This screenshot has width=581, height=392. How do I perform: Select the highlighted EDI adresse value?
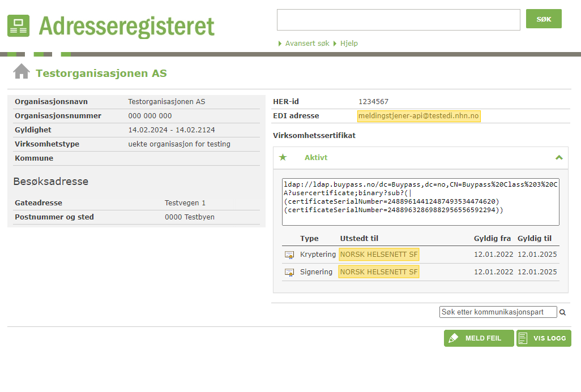pyautogui.click(x=419, y=115)
